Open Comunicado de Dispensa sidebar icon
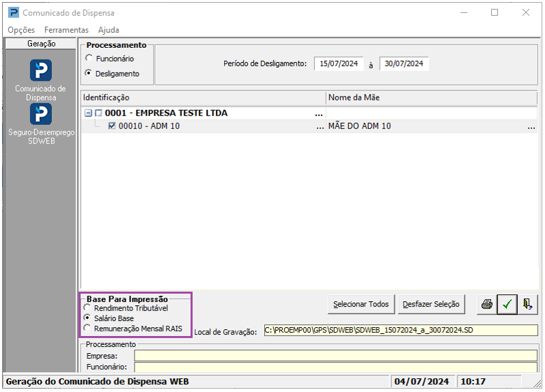Viewport: 545px width, 392px height. tap(41, 70)
